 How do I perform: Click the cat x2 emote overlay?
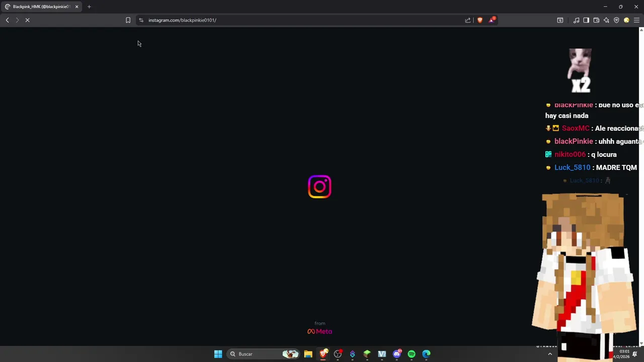(580, 70)
